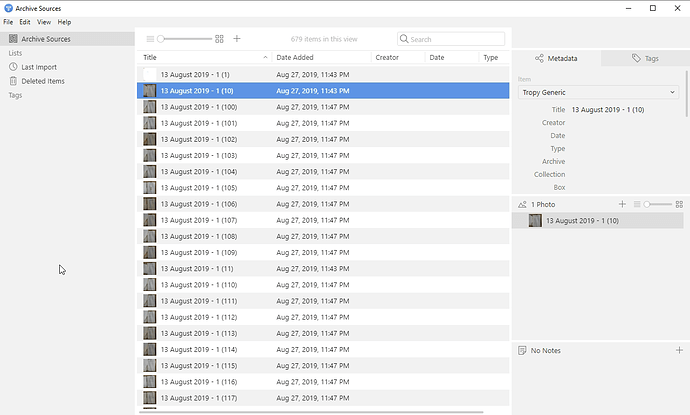The width and height of the screenshot is (690, 415).
Task: Select item 13 August 2019 - 1 (108)
Action: point(323,236)
